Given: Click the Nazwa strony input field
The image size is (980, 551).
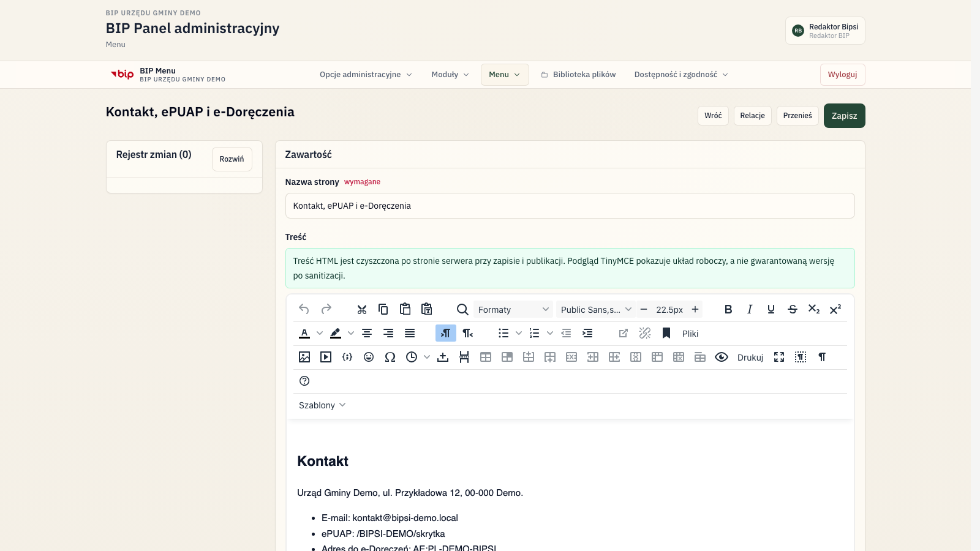Looking at the screenshot, I should 570,206.
